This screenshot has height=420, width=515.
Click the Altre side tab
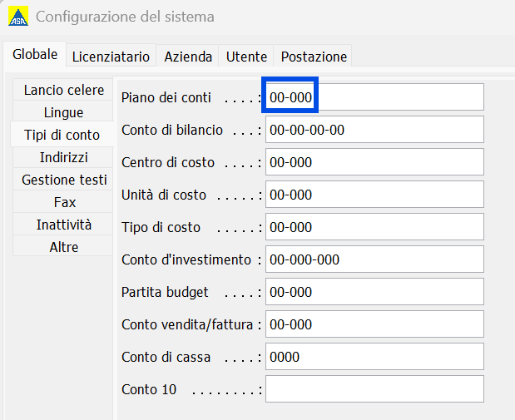click(x=63, y=247)
